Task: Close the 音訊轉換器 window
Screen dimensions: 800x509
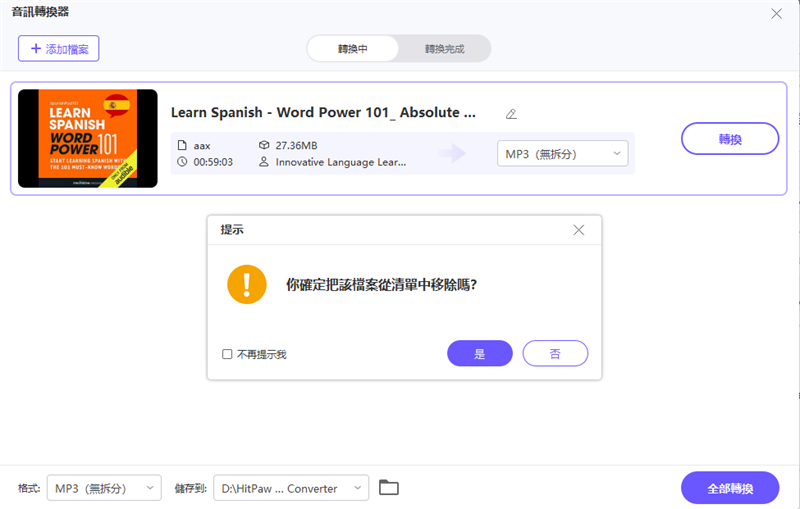Action: pyautogui.click(x=776, y=14)
